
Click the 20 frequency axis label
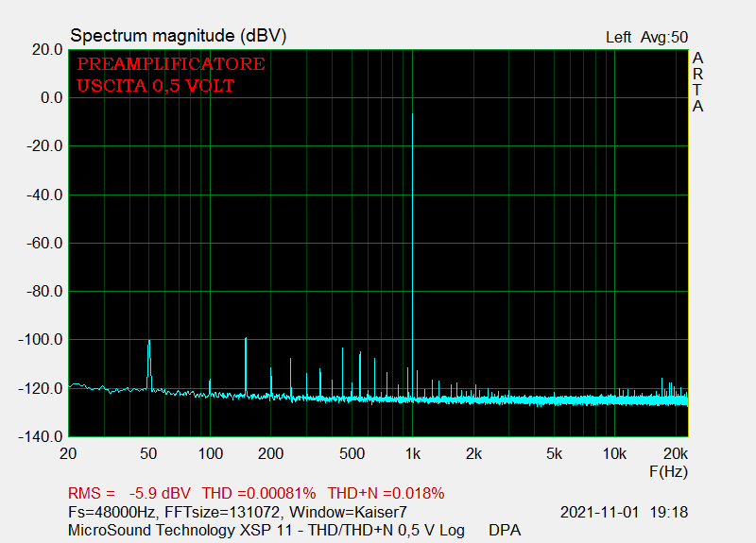tap(68, 454)
